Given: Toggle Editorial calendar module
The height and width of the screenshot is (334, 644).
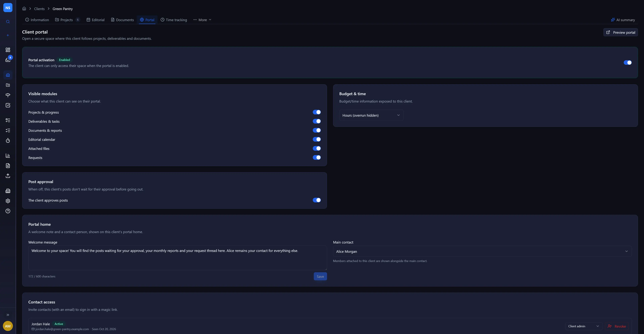Looking at the screenshot, I should (x=316, y=139).
